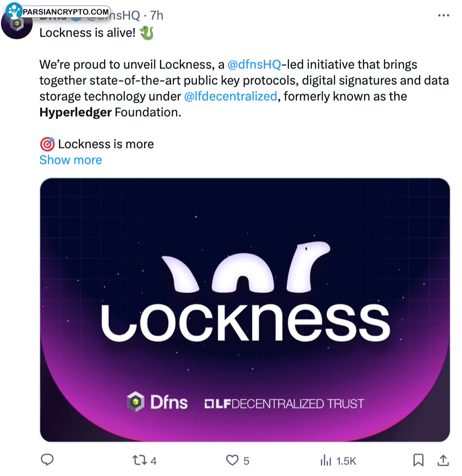Image resolution: width=462 pixels, height=476 pixels.
Task: Click the LF Decentralized Trust logo
Action: (284, 403)
